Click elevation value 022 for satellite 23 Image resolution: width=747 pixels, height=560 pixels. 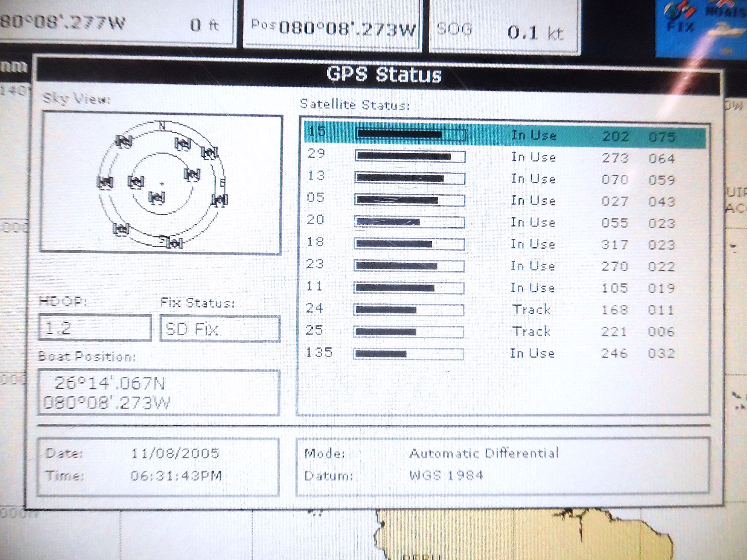coord(661,266)
